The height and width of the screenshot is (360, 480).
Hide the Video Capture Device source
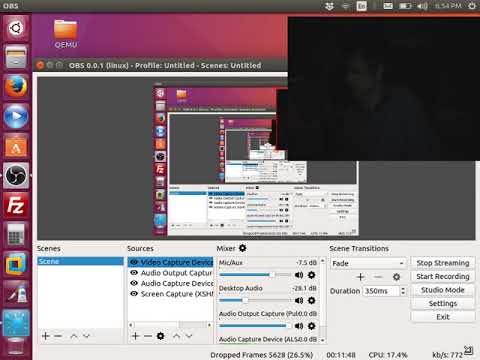[134, 262]
